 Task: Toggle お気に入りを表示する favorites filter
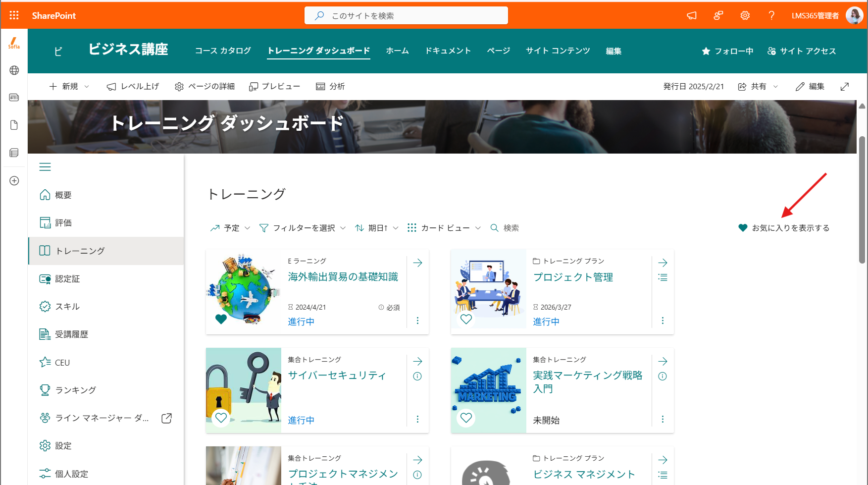784,228
